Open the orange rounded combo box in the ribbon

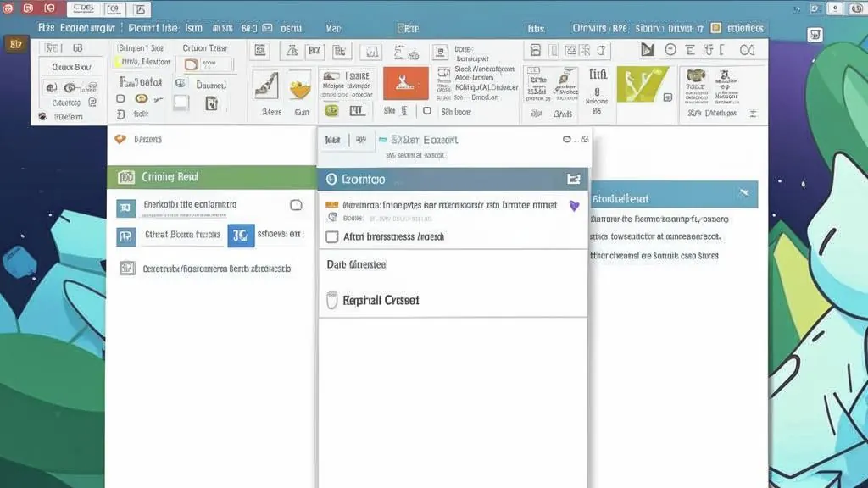[208, 64]
